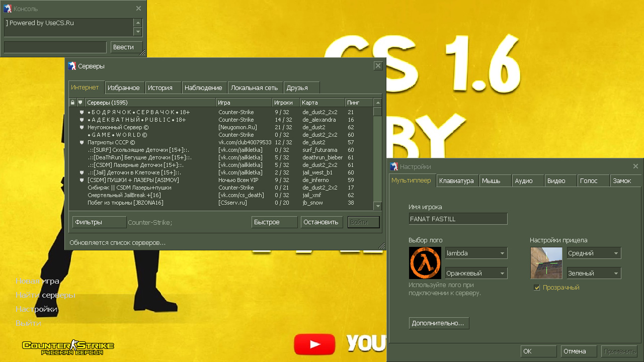Toggle the Прозрачный checkbox
Image resolution: width=644 pixels, height=362 pixels.
(537, 288)
